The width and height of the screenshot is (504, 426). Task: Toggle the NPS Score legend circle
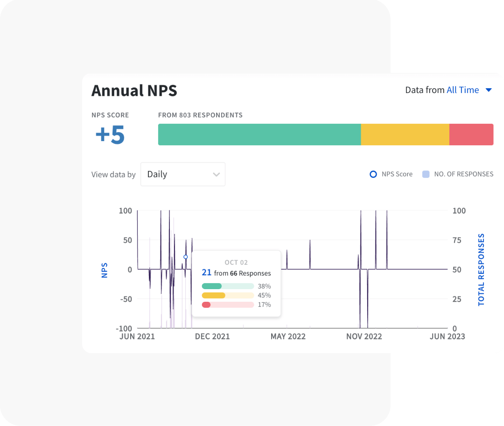coord(373,174)
